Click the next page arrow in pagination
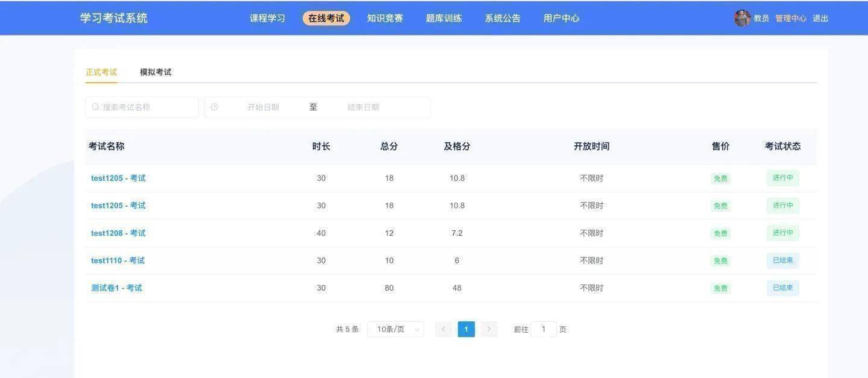Screen dimensions: 868x378 click(x=489, y=329)
